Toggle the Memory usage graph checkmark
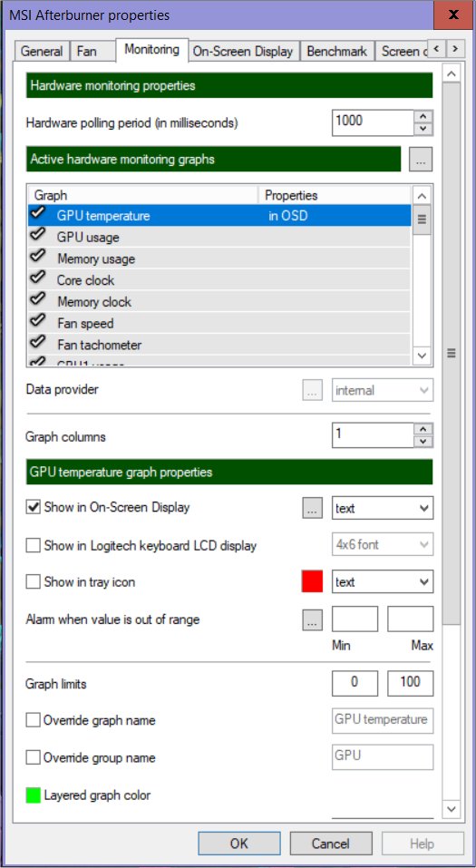 (x=38, y=258)
